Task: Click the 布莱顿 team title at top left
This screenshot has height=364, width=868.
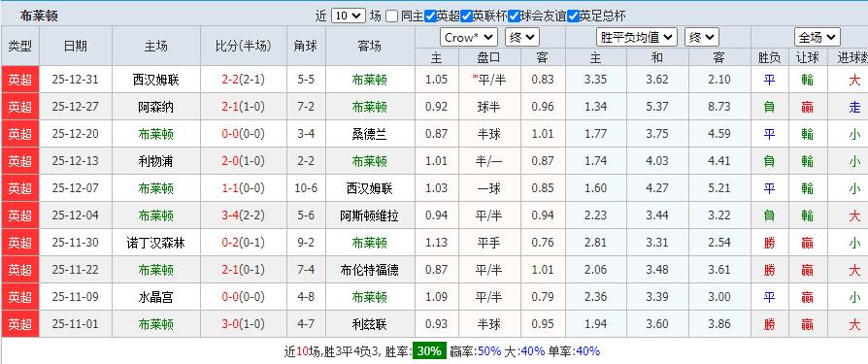Action: pos(39,17)
